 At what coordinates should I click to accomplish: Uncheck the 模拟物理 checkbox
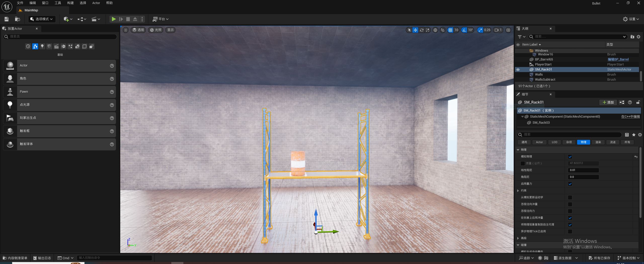point(570,157)
